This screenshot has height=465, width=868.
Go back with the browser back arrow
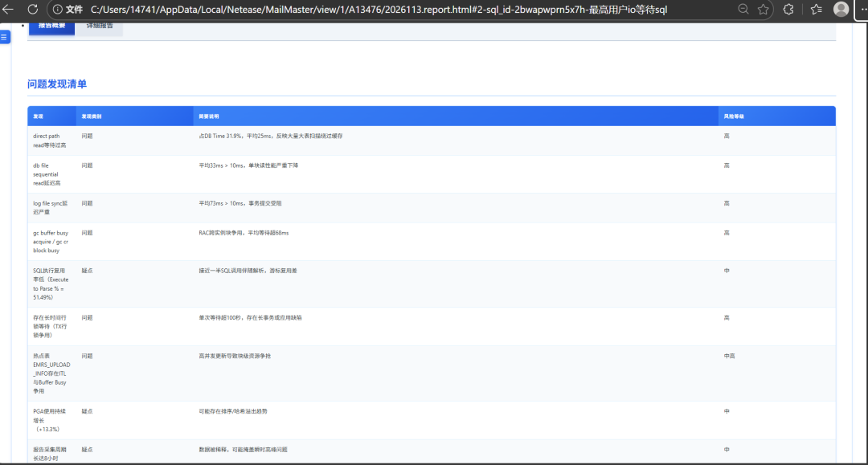click(x=8, y=10)
